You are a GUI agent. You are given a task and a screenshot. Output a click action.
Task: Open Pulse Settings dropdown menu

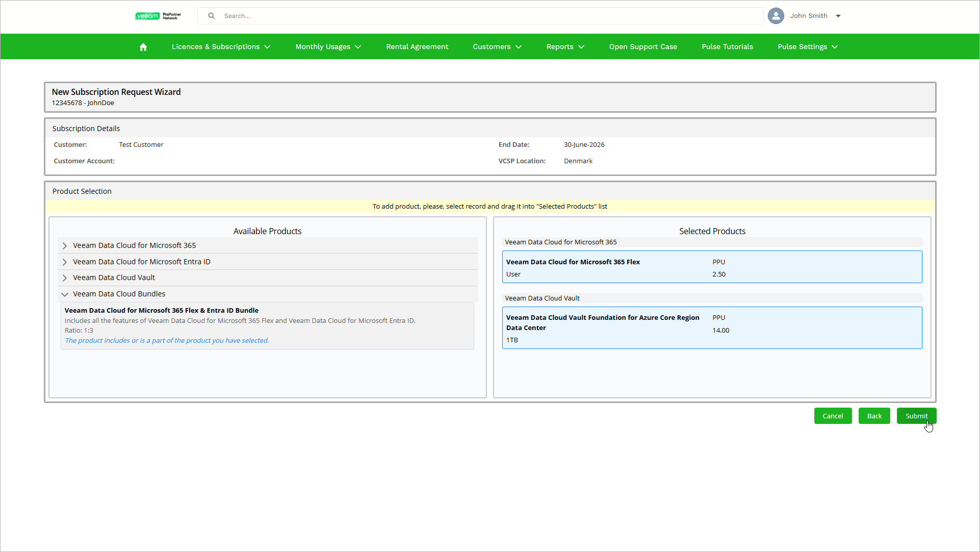pos(807,46)
